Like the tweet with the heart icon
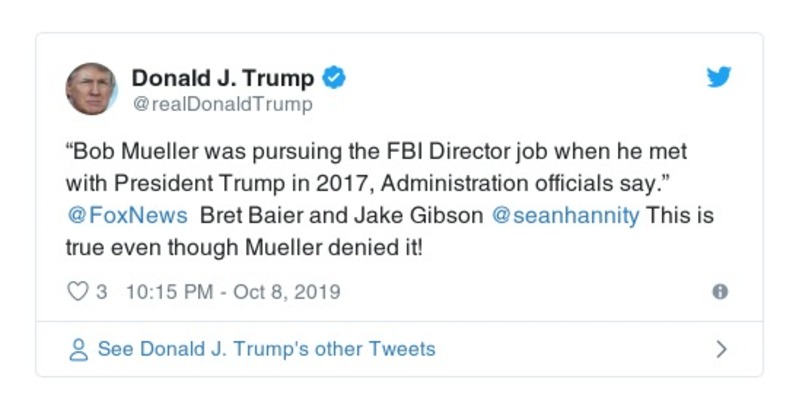 [77, 292]
